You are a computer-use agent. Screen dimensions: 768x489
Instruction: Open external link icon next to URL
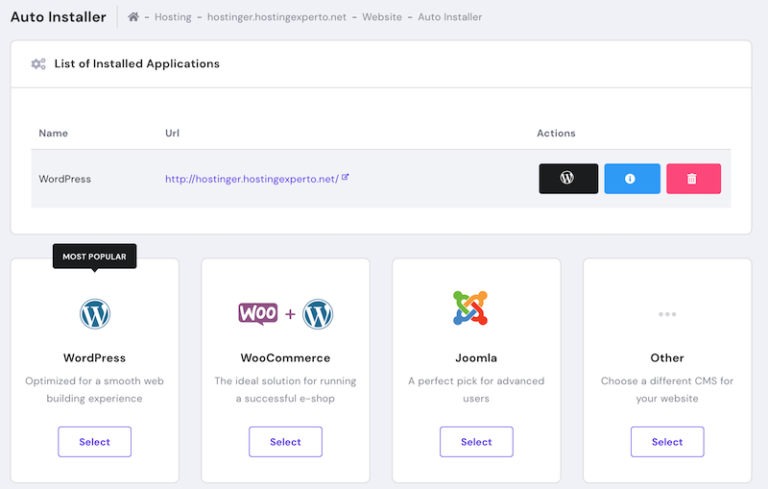pos(345,177)
